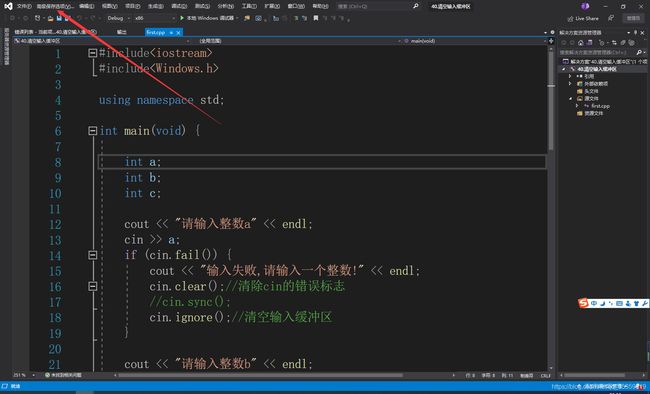Image resolution: width=650 pixels, height=394 pixels.
Task: Click the purple account avatar icon
Action: [x=585, y=6]
